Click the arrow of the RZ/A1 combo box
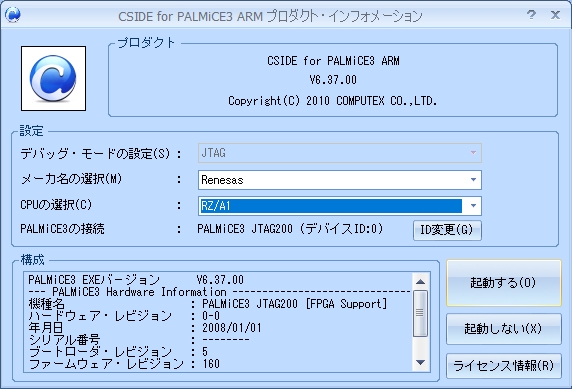This screenshot has height=389, width=572. click(x=473, y=206)
